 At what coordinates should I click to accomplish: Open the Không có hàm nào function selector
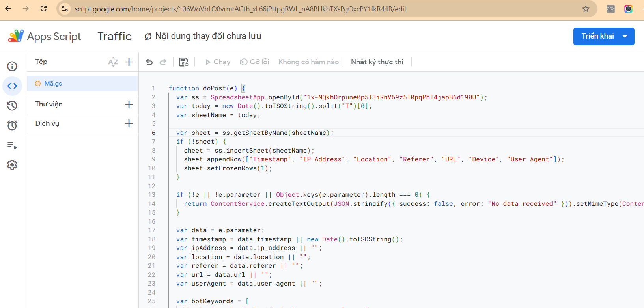point(308,62)
